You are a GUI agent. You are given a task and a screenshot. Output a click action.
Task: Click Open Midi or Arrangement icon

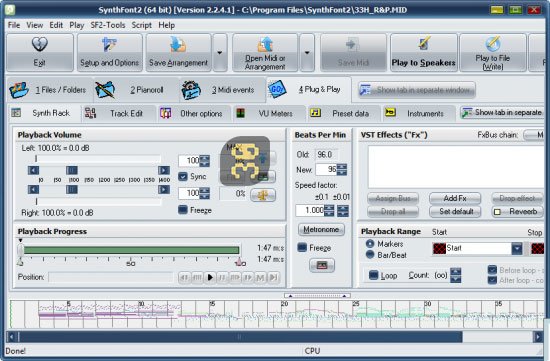[265, 44]
